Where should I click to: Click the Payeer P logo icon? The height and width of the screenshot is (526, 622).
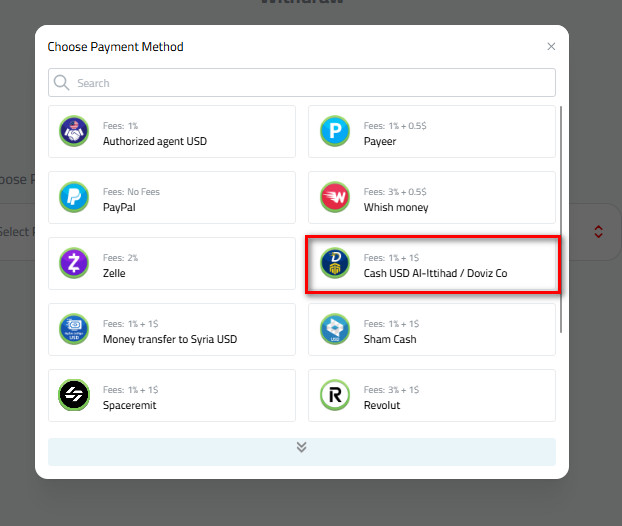[x=335, y=131]
